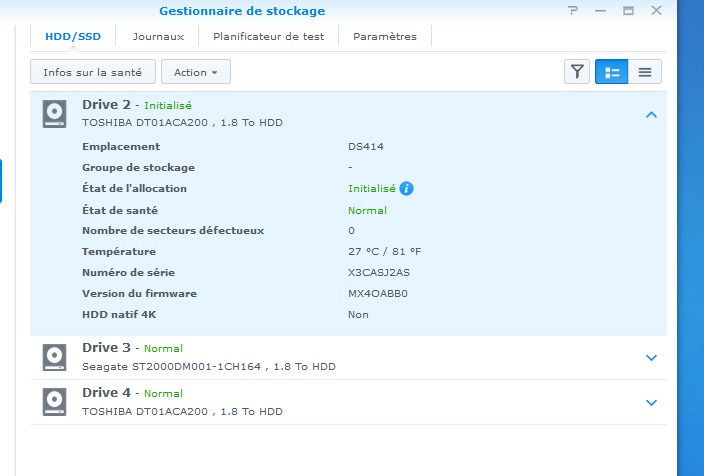Screen dimensions: 704x476
Task: Click the Drive 3 disk icon
Action: coord(54,357)
